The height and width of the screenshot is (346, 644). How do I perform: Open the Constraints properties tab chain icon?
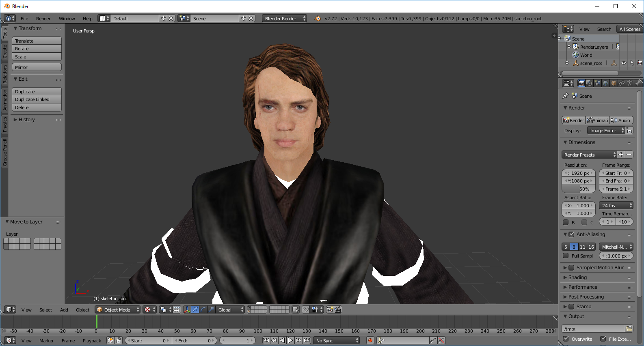click(x=622, y=83)
